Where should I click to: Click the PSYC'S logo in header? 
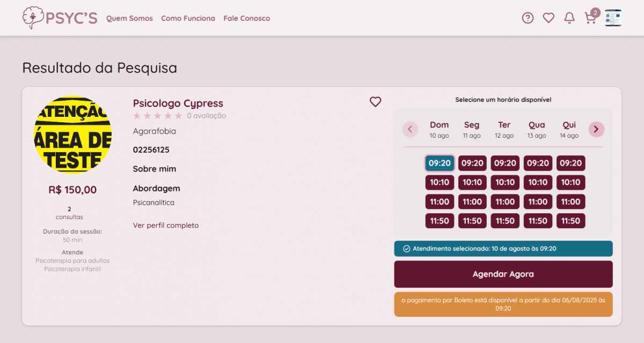coord(60,18)
